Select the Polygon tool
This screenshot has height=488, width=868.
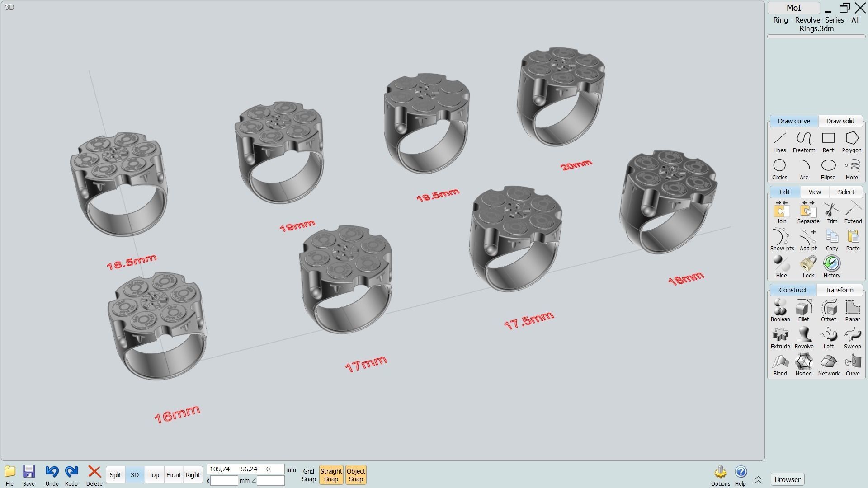point(852,142)
